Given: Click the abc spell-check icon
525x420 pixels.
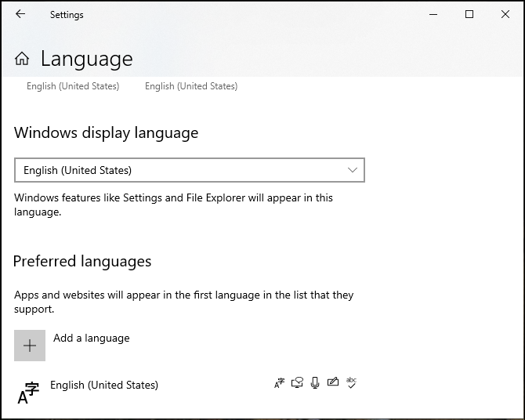Looking at the screenshot, I should (x=351, y=382).
